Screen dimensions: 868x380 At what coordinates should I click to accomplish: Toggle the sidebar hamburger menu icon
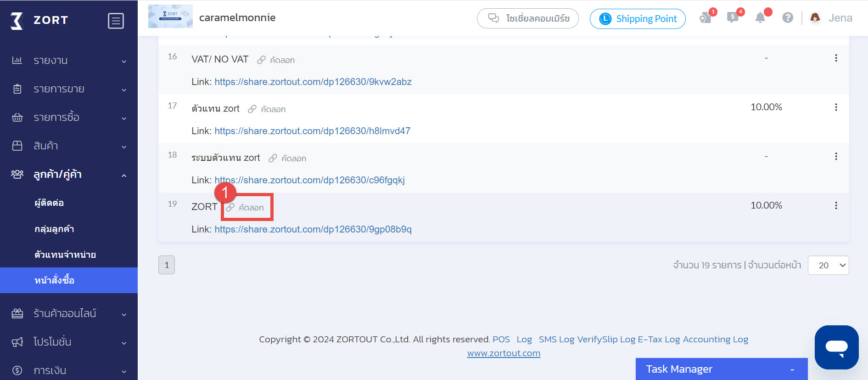[x=116, y=21]
